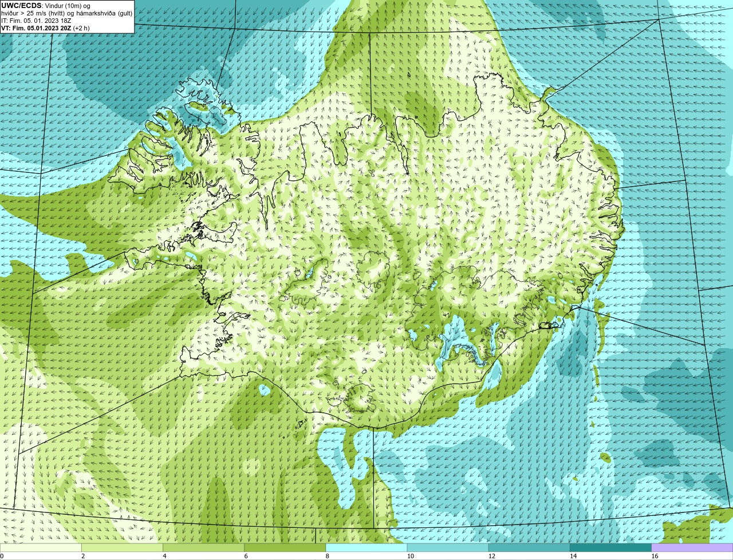Click the 8–10 m/s pale cyan legend swatch
The width and height of the screenshot is (733, 560).
(x=366, y=548)
